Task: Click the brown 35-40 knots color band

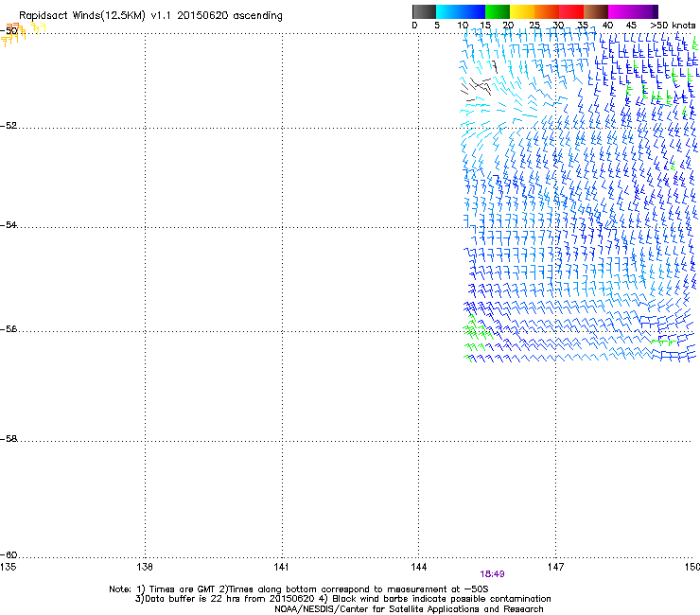Action: tap(596, 11)
